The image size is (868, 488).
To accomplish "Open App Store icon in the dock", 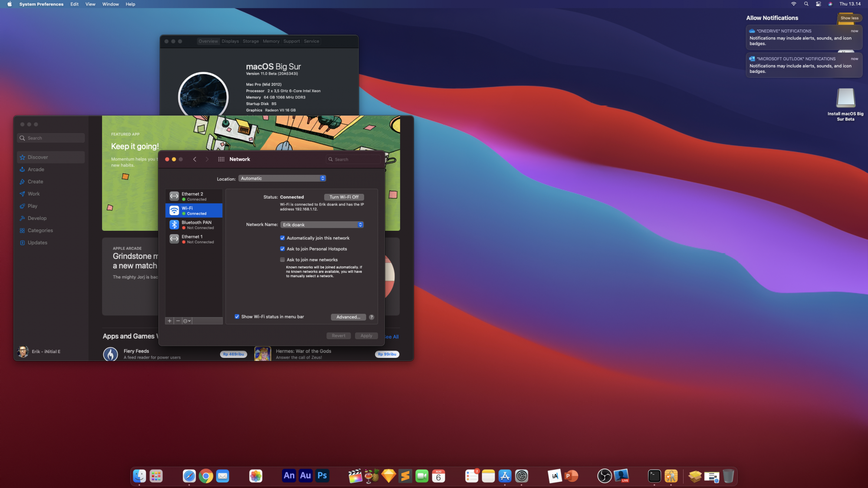I will [505, 476].
